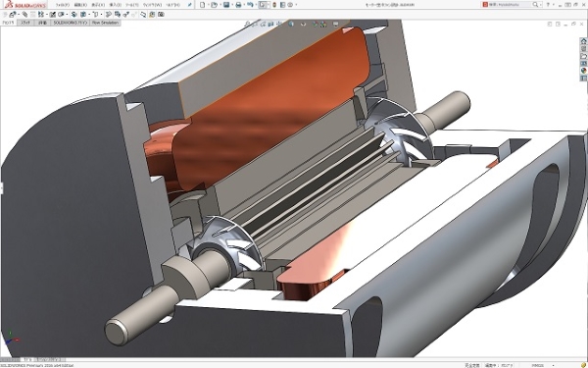Viewport: 588px width, 368px height.
Task: Switch to the SOLIDWORKS Add-ins tab
Action: 71,23
